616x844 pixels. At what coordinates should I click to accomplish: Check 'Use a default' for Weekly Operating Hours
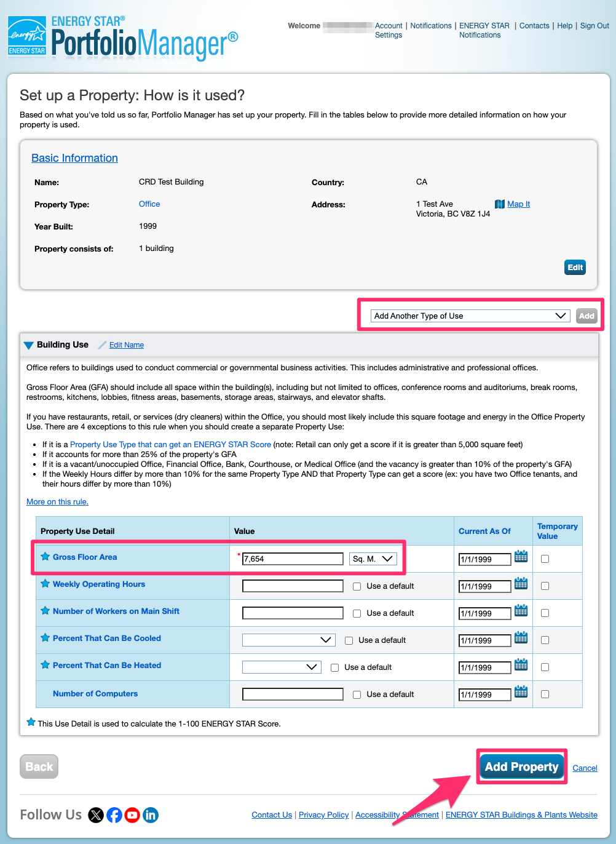point(357,586)
